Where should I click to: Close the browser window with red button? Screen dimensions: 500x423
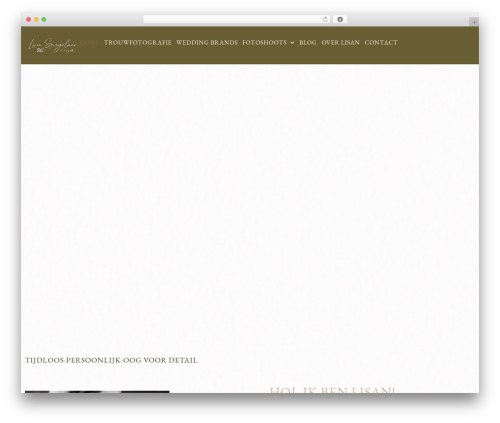[29, 20]
